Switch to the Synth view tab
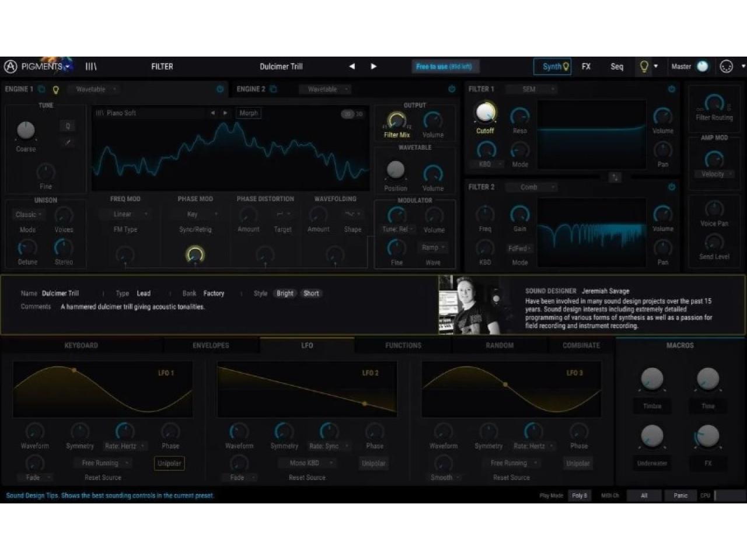Viewport: 747px width, 560px height. tap(552, 66)
